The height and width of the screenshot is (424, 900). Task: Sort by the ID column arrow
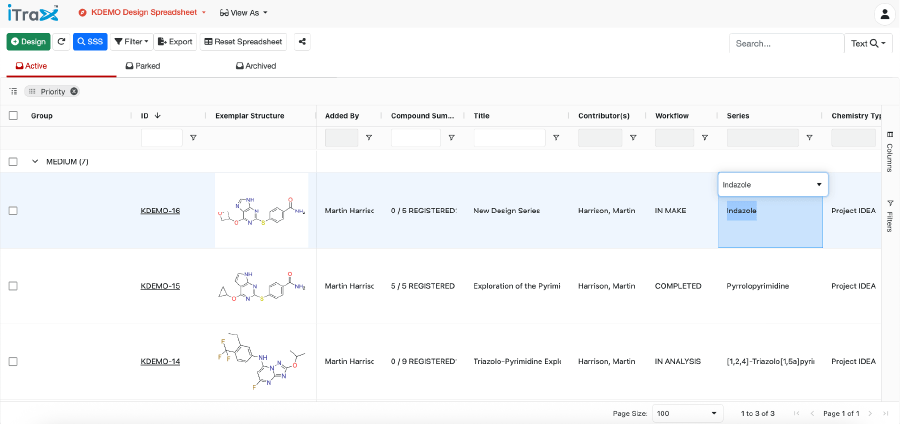[x=158, y=115]
